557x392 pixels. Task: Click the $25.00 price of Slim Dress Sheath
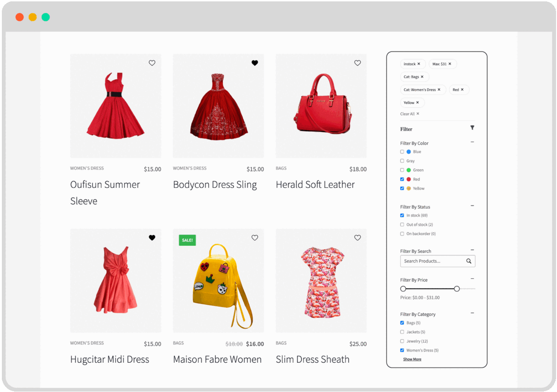click(x=358, y=344)
